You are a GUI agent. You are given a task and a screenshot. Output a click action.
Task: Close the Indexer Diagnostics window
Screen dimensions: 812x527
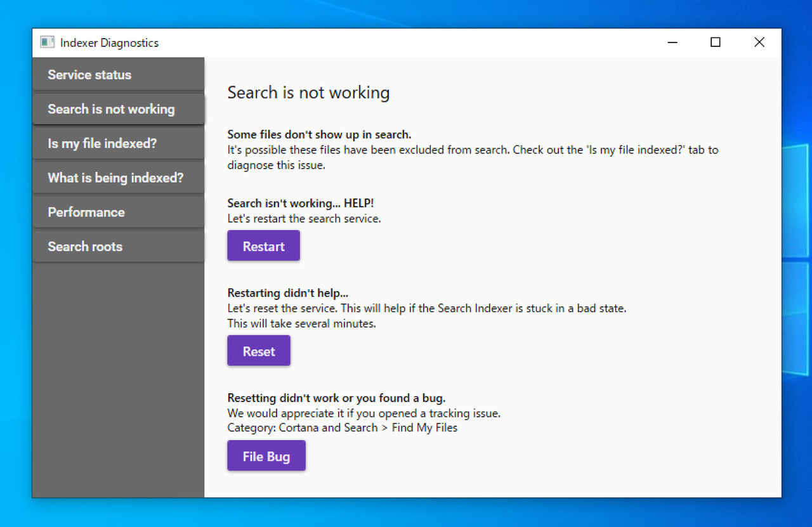pos(759,42)
